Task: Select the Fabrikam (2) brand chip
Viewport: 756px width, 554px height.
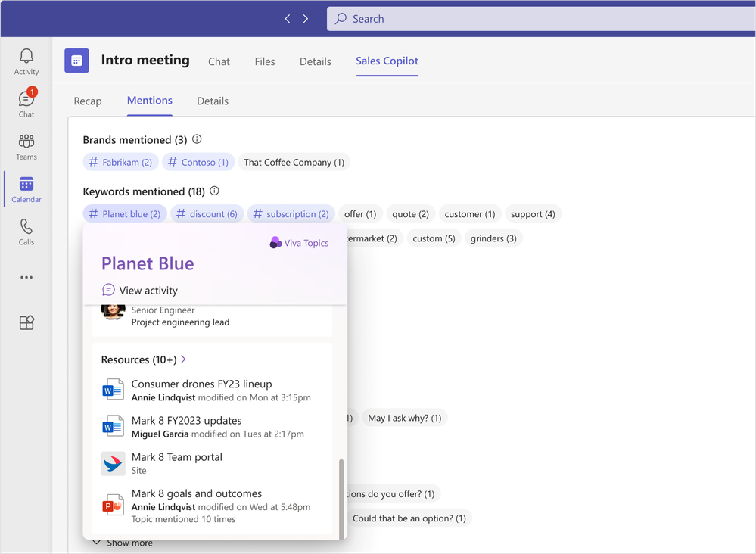Action: [x=120, y=162]
